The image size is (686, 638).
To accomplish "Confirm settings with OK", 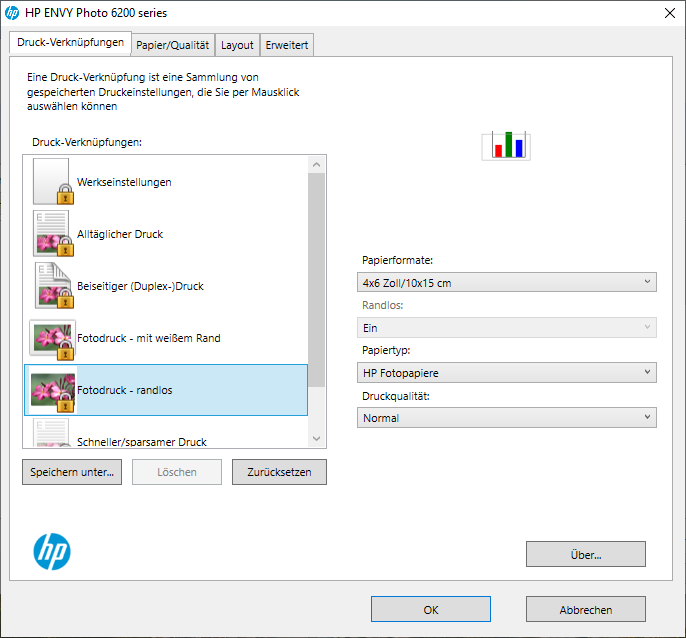I will (430, 609).
